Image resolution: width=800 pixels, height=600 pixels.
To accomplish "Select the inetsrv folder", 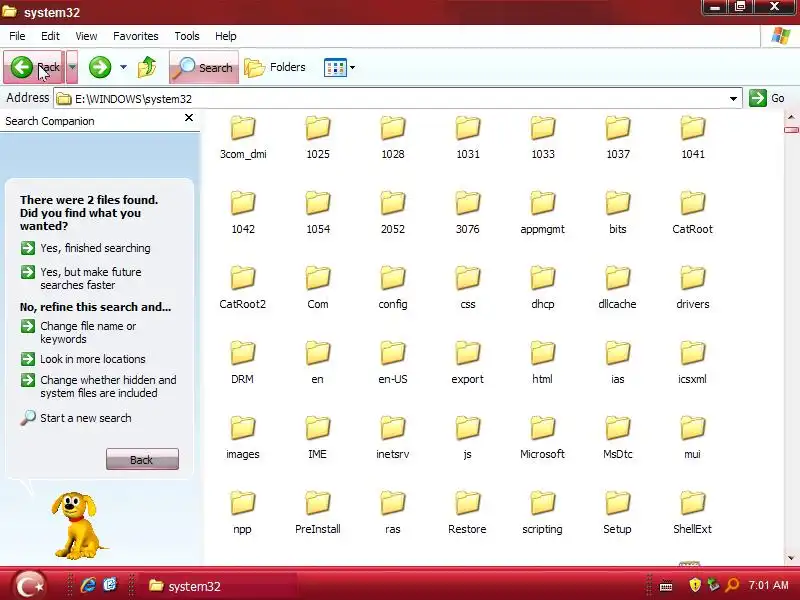I will (393, 437).
